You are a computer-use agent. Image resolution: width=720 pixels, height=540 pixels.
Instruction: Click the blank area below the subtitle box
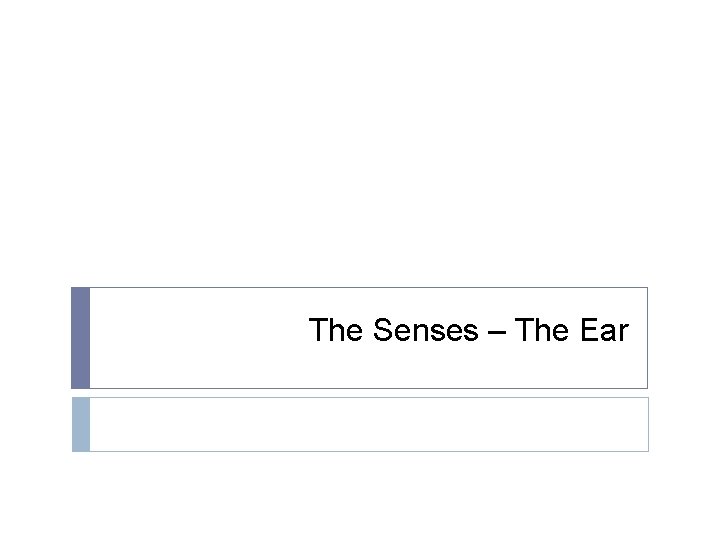(360, 495)
